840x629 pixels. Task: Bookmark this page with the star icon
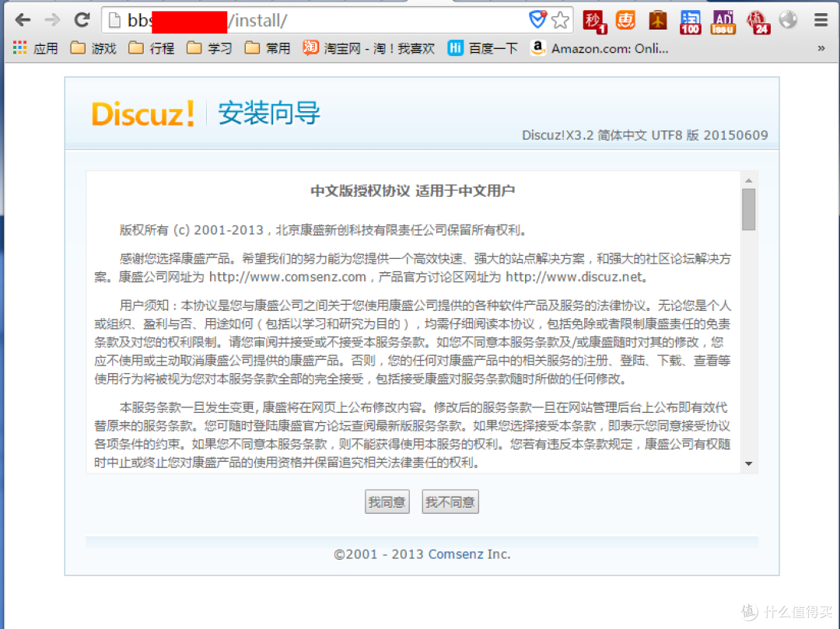pos(560,20)
